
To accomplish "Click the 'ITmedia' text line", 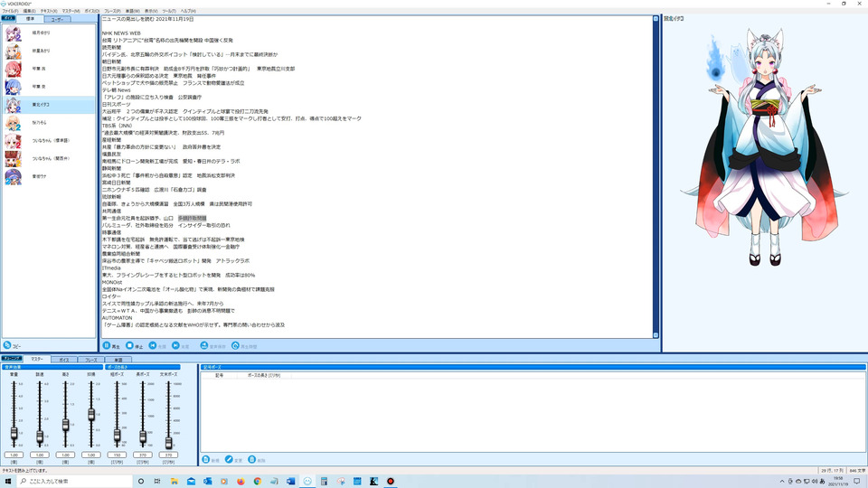I will (x=111, y=268).
